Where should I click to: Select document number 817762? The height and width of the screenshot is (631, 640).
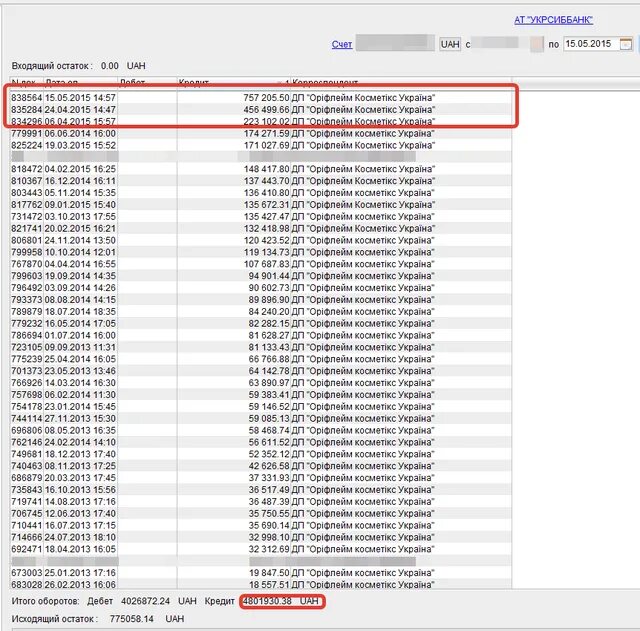[27, 204]
